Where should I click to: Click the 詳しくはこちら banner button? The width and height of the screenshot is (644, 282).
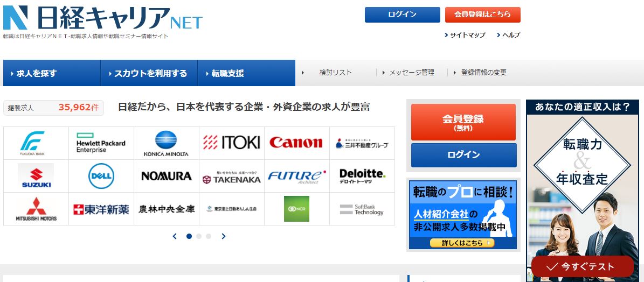point(462,243)
